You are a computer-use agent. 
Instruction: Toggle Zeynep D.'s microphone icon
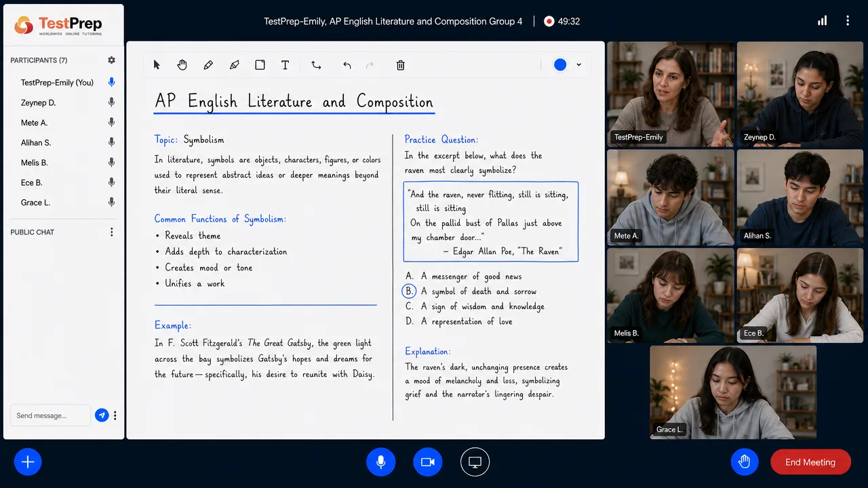click(112, 103)
